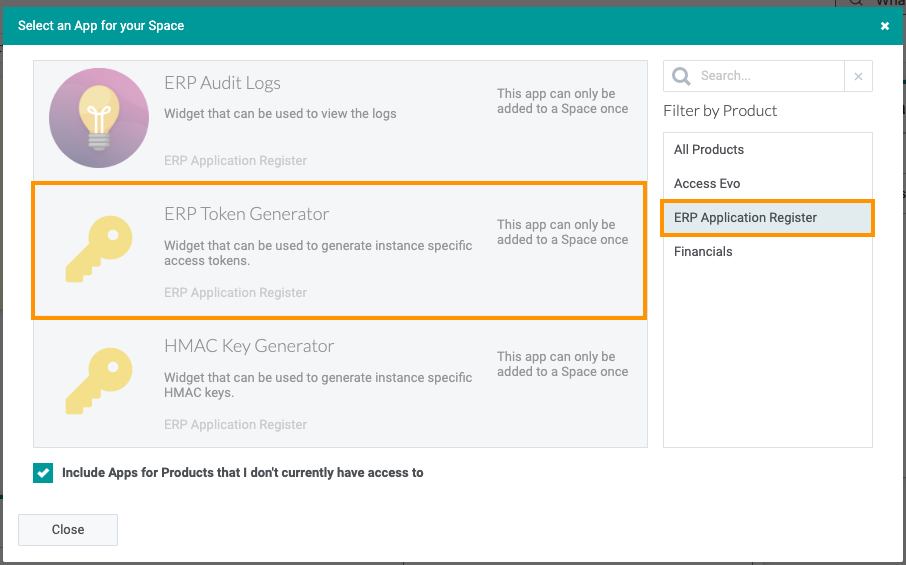Click 'added to a Space once' note for Token Generator
This screenshot has height=565, width=906.
(x=562, y=232)
